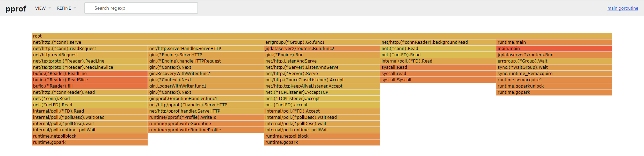Screen dimensions: 644x156
Task: Open the VIEW dropdown menu
Action: (x=43, y=8)
